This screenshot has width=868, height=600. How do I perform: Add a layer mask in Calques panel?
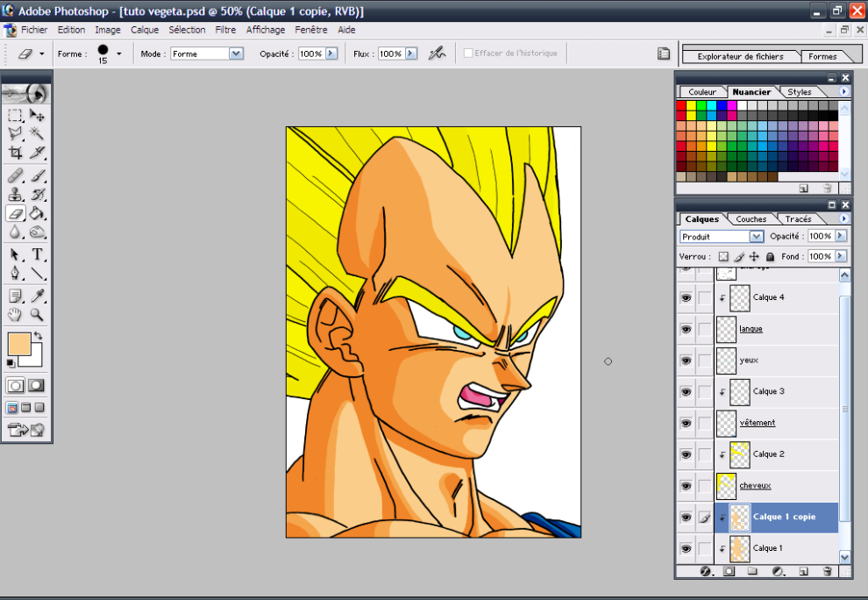point(729,571)
